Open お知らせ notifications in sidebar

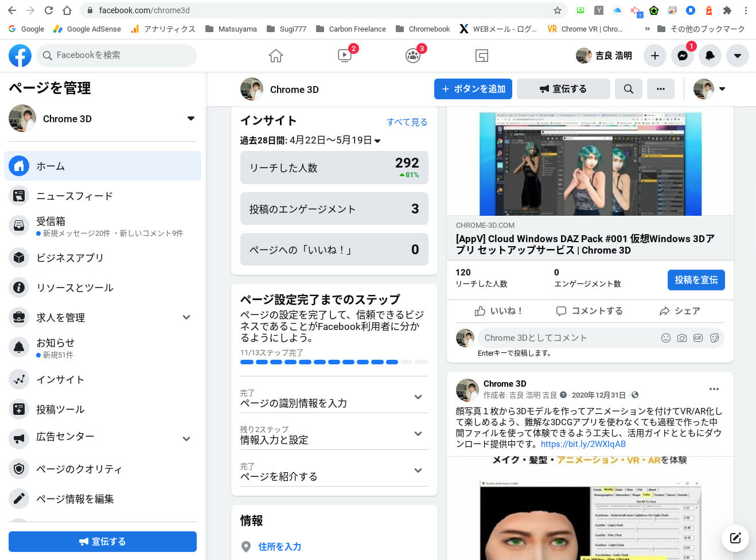tap(103, 348)
